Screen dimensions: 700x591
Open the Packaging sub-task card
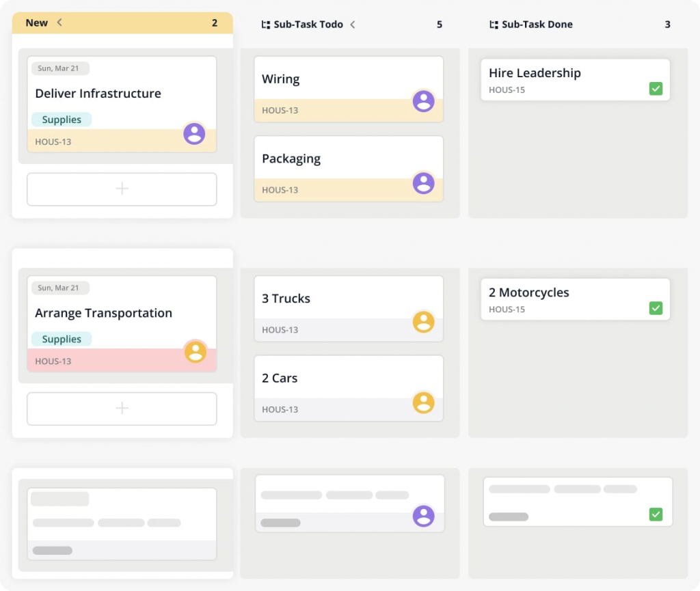[x=349, y=169]
